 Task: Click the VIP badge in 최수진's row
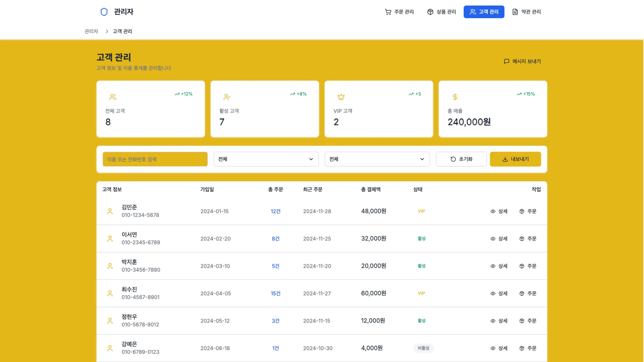coord(421,293)
